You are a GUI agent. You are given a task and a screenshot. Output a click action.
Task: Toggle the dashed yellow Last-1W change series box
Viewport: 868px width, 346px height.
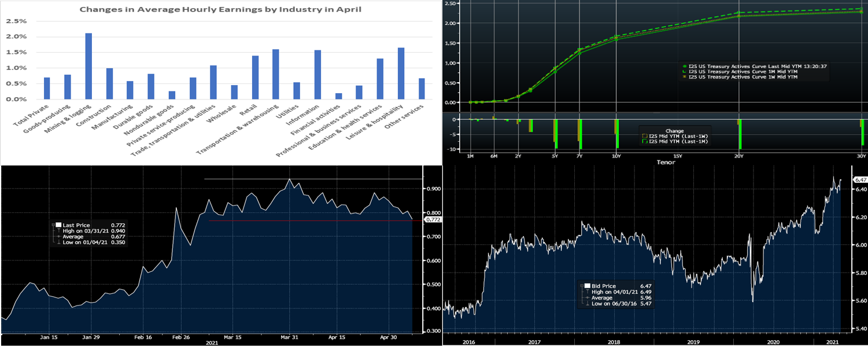point(645,136)
